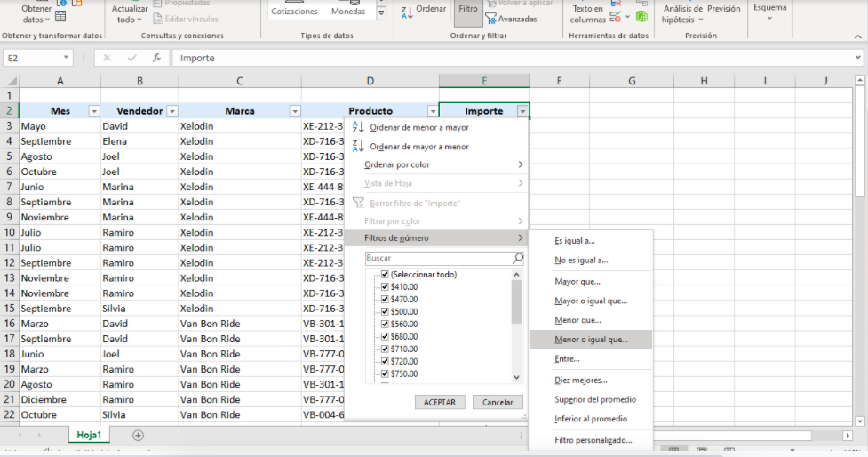Viewport: 868px width, 457px height.
Task: Open the Mes column filter dropdown
Action: [x=94, y=111]
